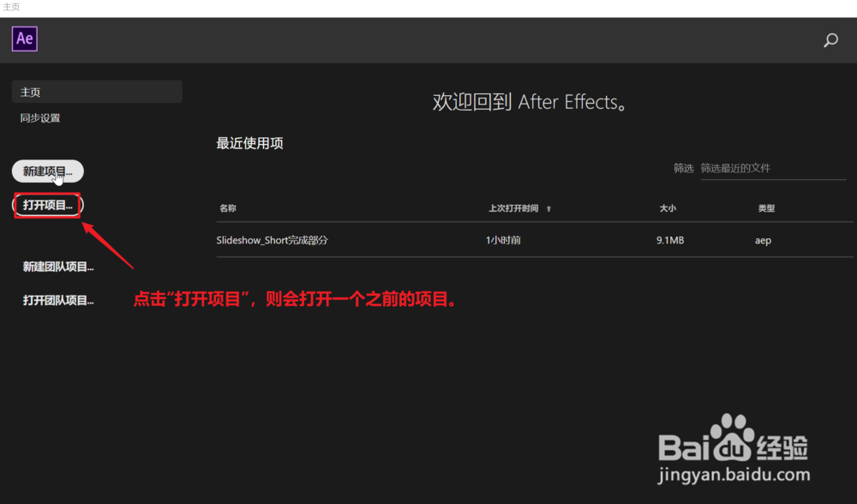Sort recent files by 大小 column

pyautogui.click(x=668, y=208)
